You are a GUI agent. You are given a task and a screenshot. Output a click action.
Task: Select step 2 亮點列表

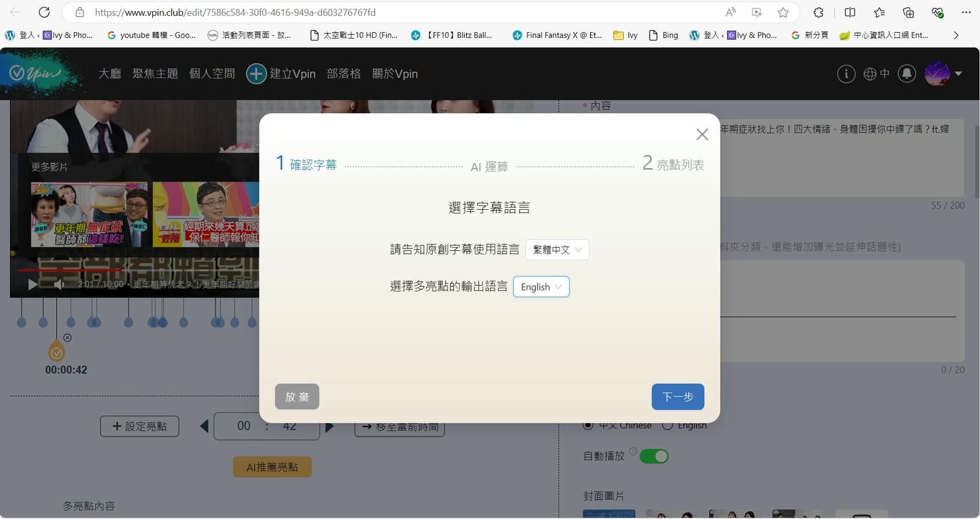673,163
